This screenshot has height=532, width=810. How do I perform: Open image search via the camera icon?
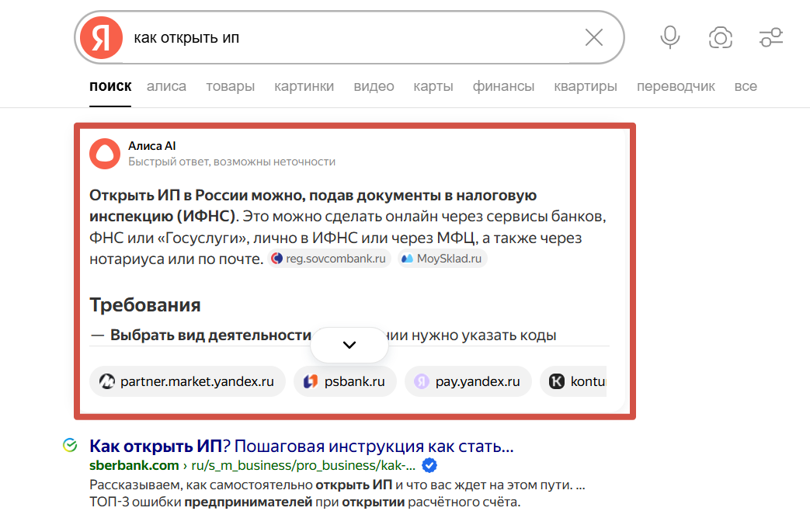coord(721,37)
